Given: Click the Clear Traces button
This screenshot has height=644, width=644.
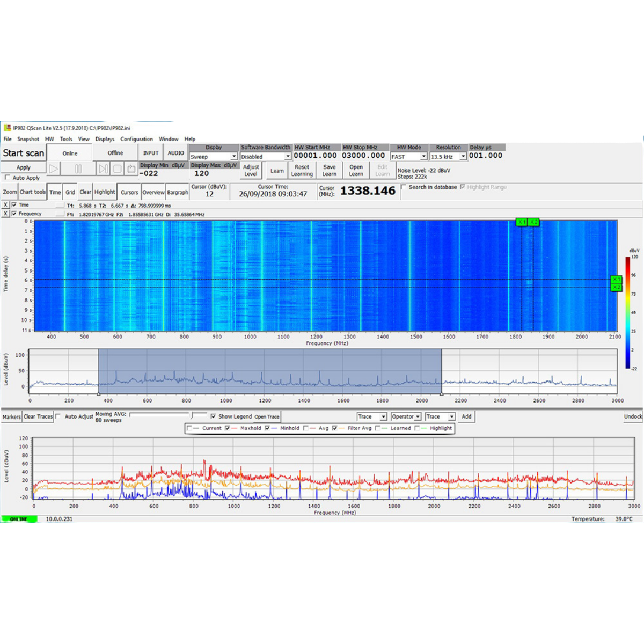Looking at the screenshot, I should tap(38, 416).
